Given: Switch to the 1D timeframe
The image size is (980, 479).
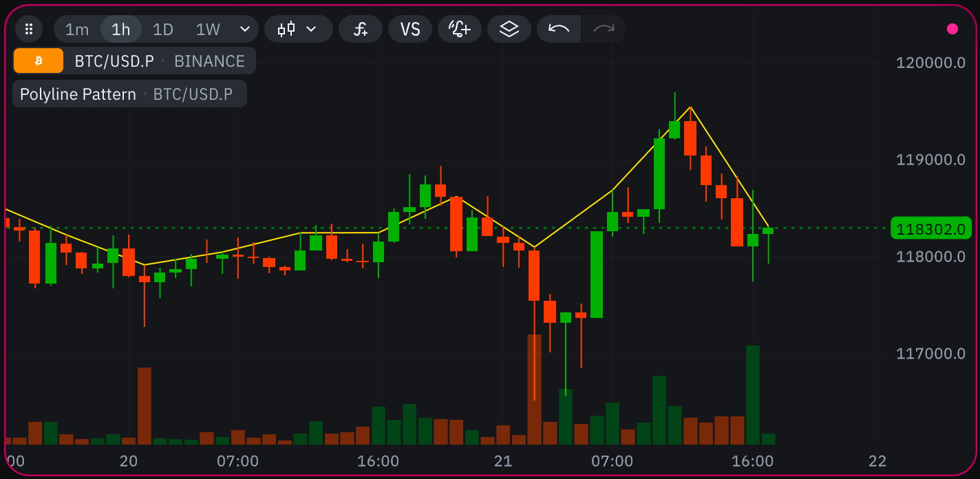Looking at the screenshot, I should [x=163, y=30].
